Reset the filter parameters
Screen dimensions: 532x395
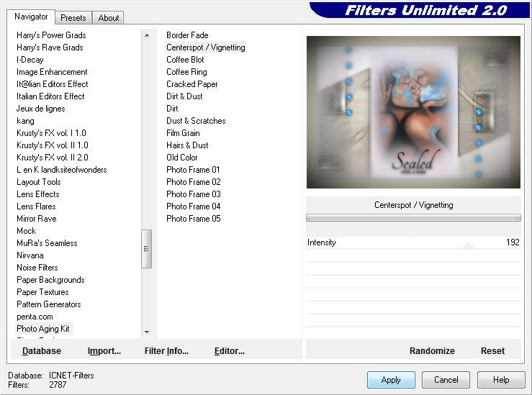492,351
